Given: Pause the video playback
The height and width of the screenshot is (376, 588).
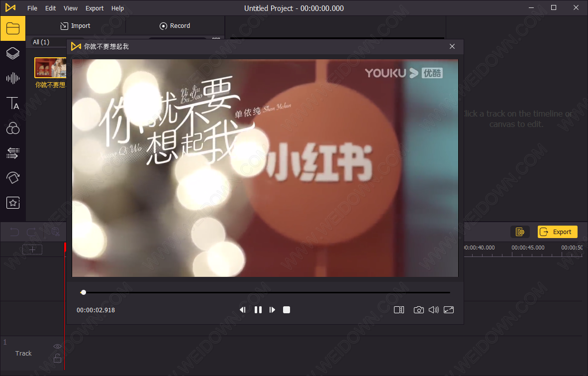Looking at the screenshot, I should (258, 310).
